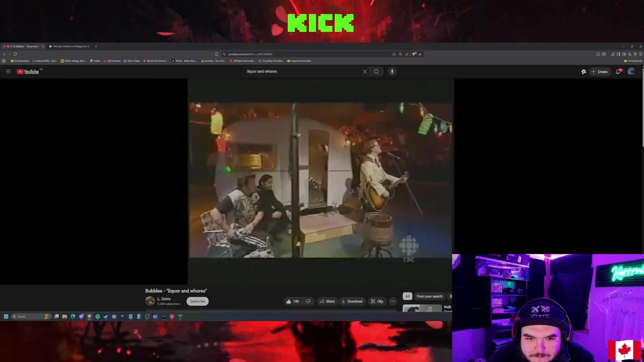Select the All filter chip
The width and height of the screenshot is (644, 362).
click(x=407, y=296)
